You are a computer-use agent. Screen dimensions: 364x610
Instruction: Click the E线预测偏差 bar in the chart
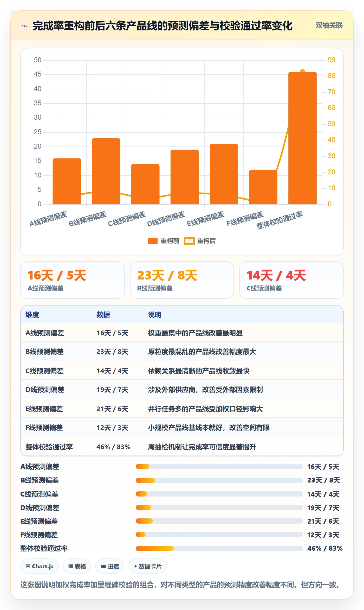coord(224,174)
